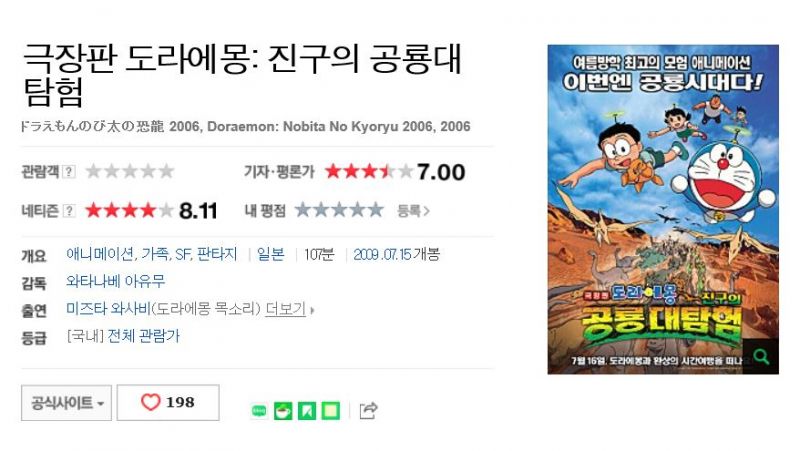Click question mark beside 관람객 rating
The image size is (800, 451).
click(69, 171)
